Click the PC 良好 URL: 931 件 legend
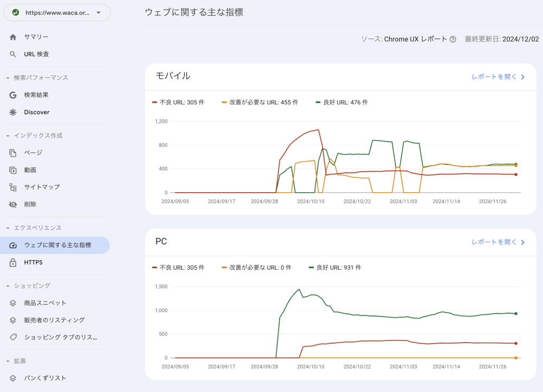 [335, 268]
